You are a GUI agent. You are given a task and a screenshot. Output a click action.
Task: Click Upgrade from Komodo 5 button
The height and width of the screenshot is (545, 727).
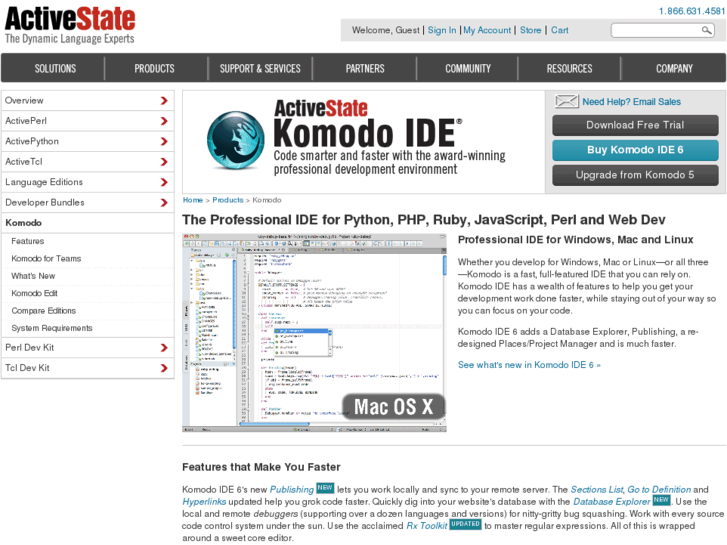(x=635, y=175)
